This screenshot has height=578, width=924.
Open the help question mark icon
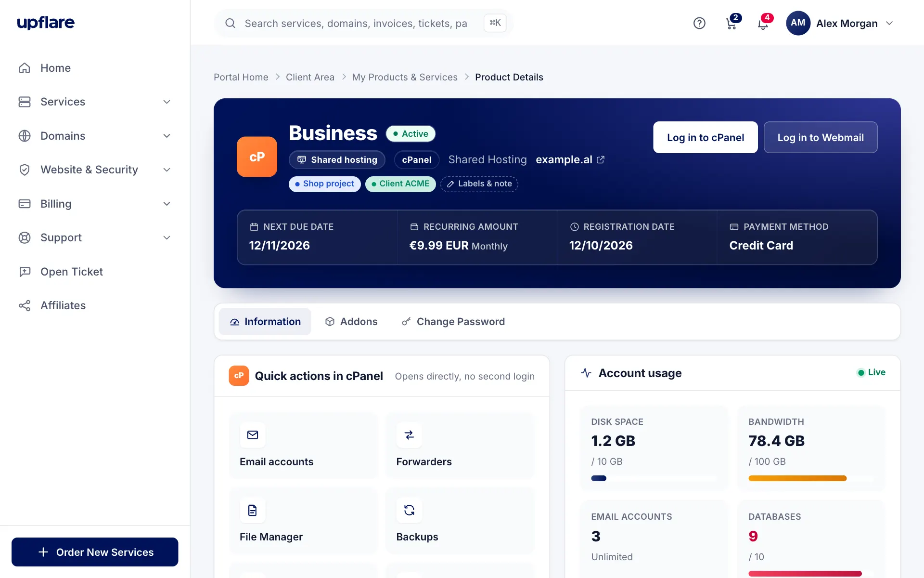(x=699, y=23)
